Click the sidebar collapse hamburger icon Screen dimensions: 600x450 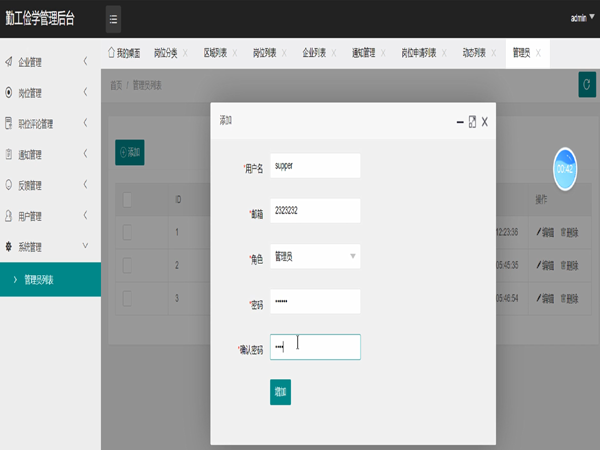[113, 19]
